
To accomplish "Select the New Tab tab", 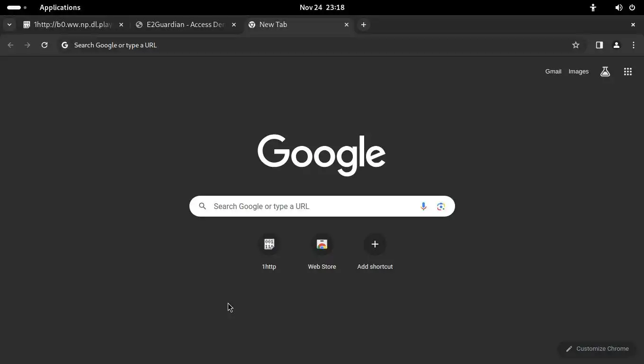I will click(x=298, y=25).
